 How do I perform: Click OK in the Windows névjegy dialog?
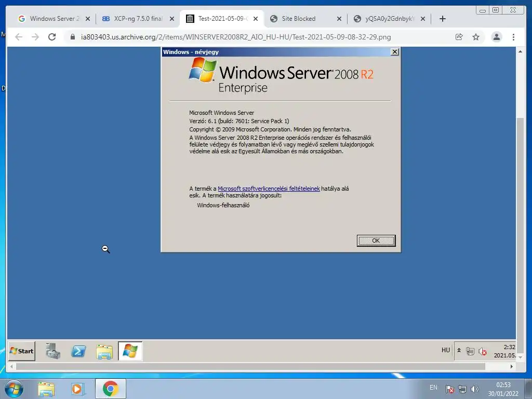pos(376,241)
